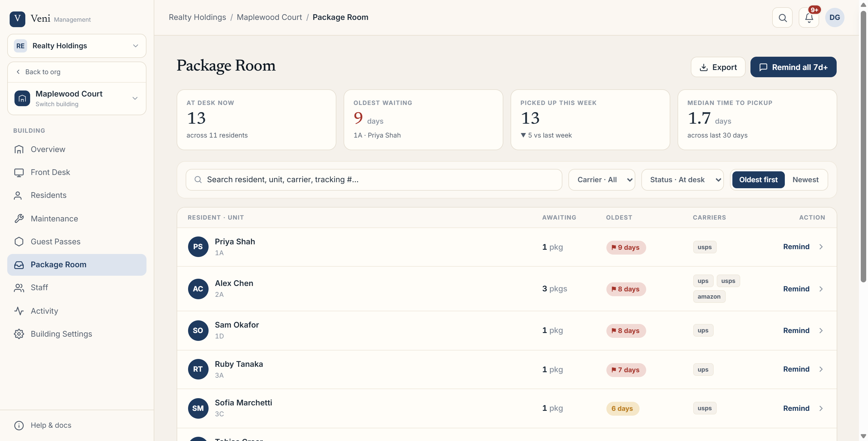The image size is (868, 441).
Task: Click the package search input field
Action: 374,180
